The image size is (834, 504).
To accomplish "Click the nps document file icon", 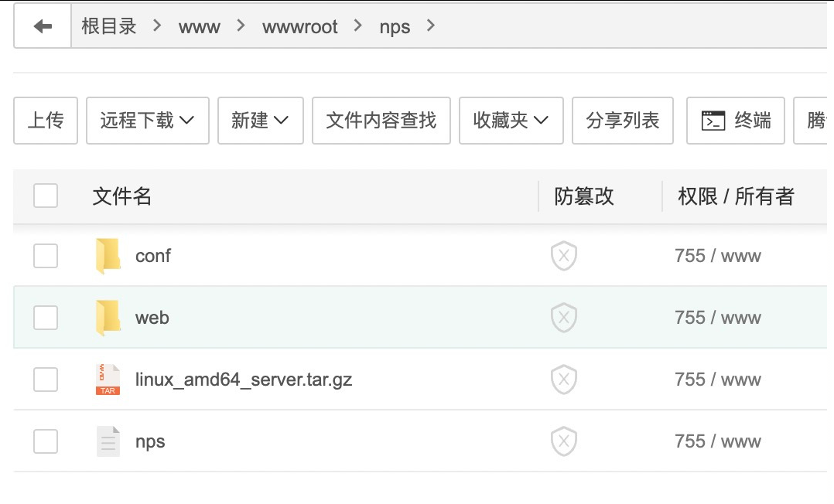I will coord(108,441).
